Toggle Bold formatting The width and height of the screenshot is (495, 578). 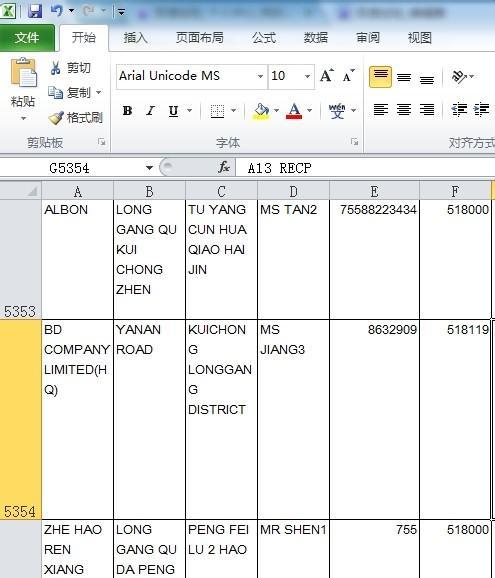point(127,111)
